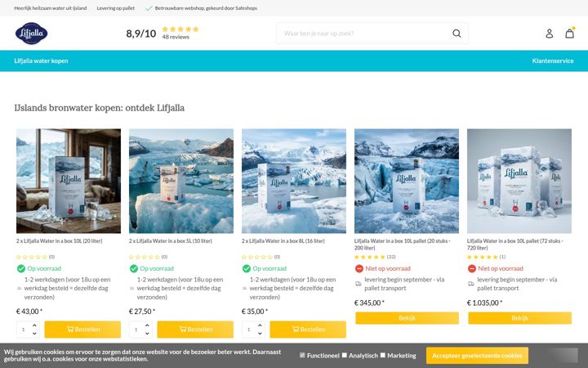This screenshot has width=588, height=368.
Task: Enable the Analytisch cookie checkbox
Action: point(345,355)
